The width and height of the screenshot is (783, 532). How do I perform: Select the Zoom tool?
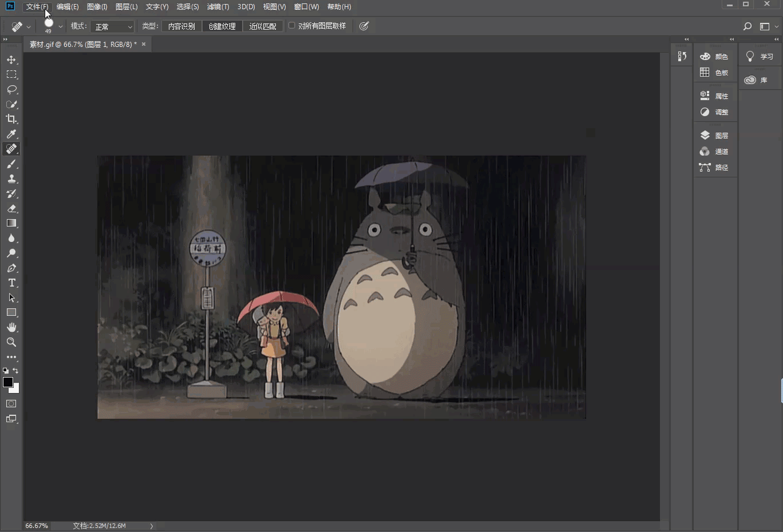11,342
